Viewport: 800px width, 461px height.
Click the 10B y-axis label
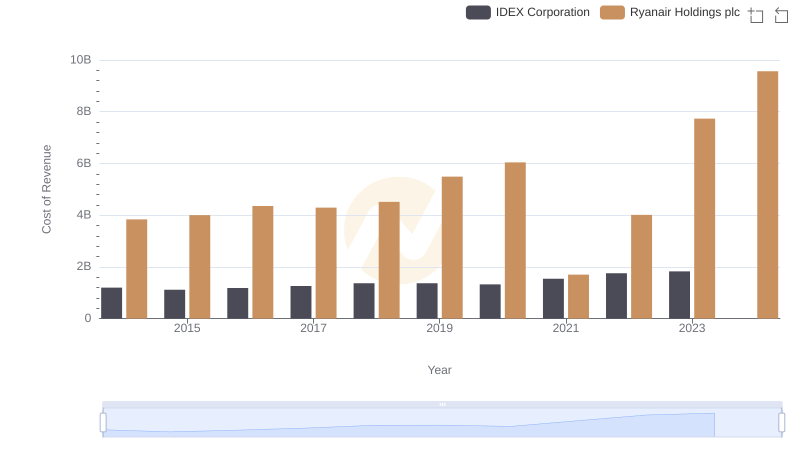(x=81, y=60)
